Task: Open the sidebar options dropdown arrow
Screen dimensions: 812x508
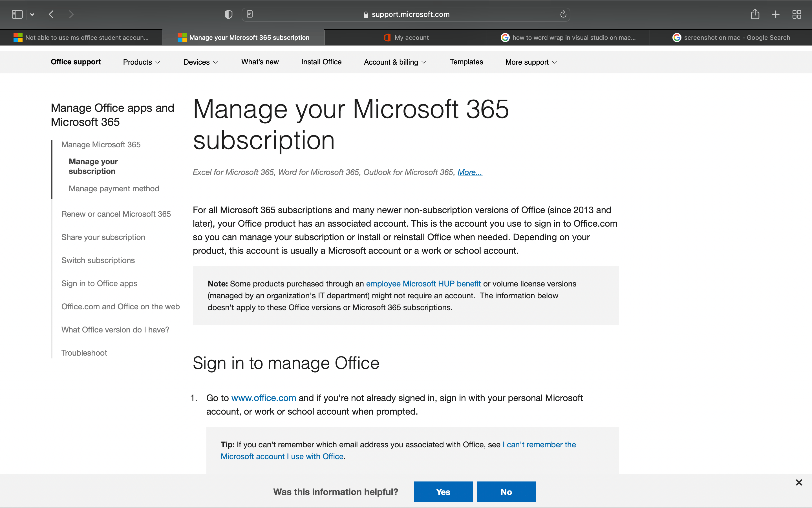Action: point(32,14)
